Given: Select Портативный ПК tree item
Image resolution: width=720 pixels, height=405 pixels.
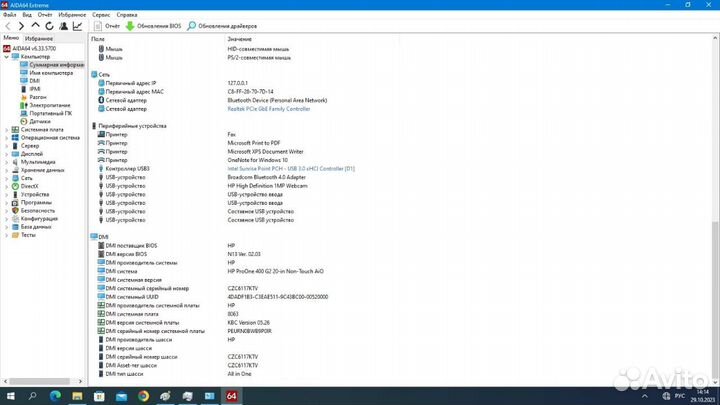Looking at the screenshot, I should [x=46, y=113].
